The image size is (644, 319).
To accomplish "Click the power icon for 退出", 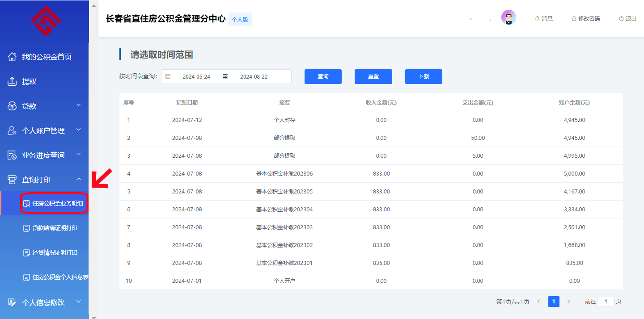I will 621,19.
